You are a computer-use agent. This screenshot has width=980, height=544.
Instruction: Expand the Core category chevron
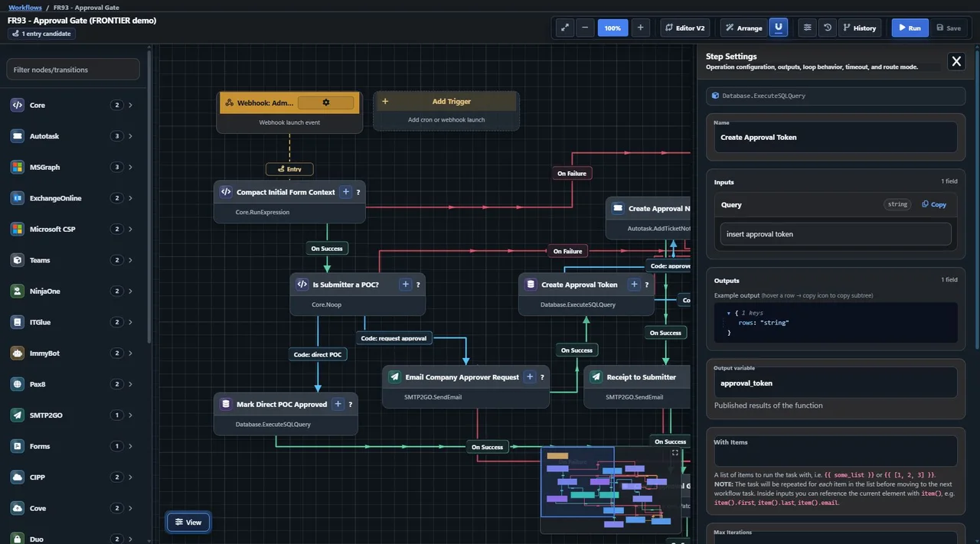(131, 105)
